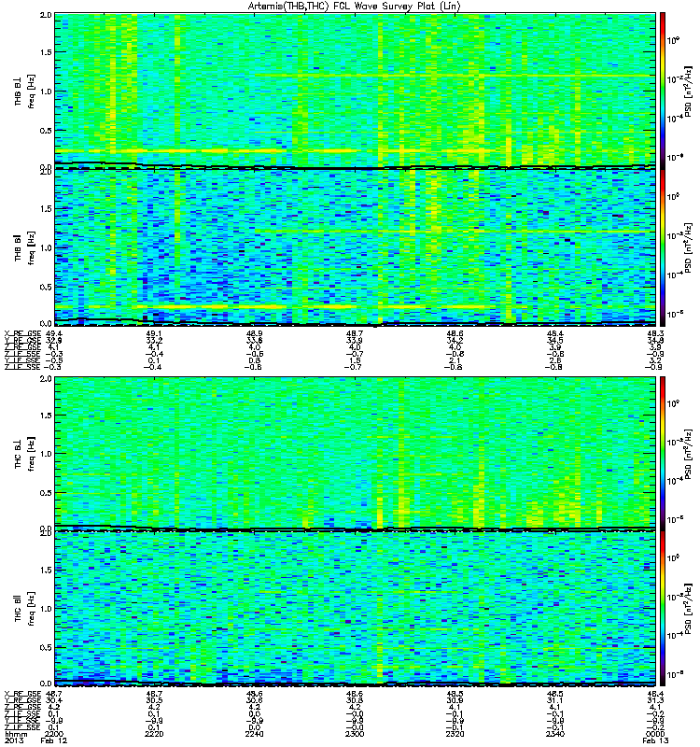700x747 pixels.
Task: Click the '2013' year label
Action: 12,740
